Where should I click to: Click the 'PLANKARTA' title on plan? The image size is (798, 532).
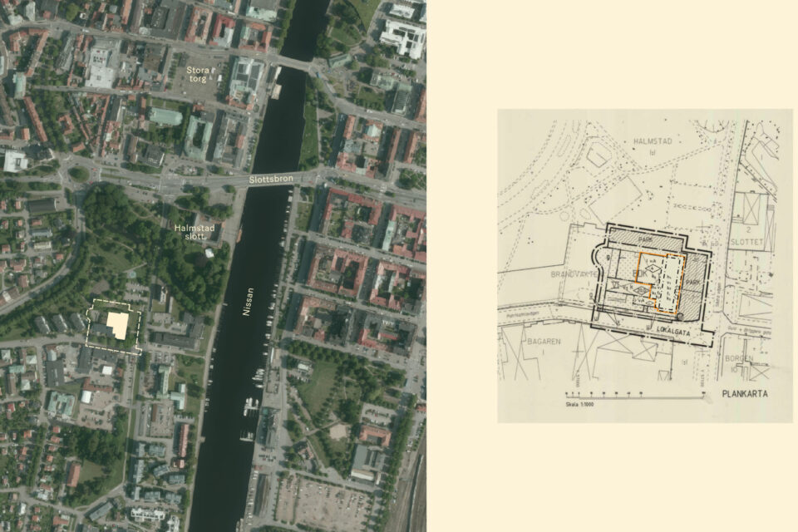(745, 393)
